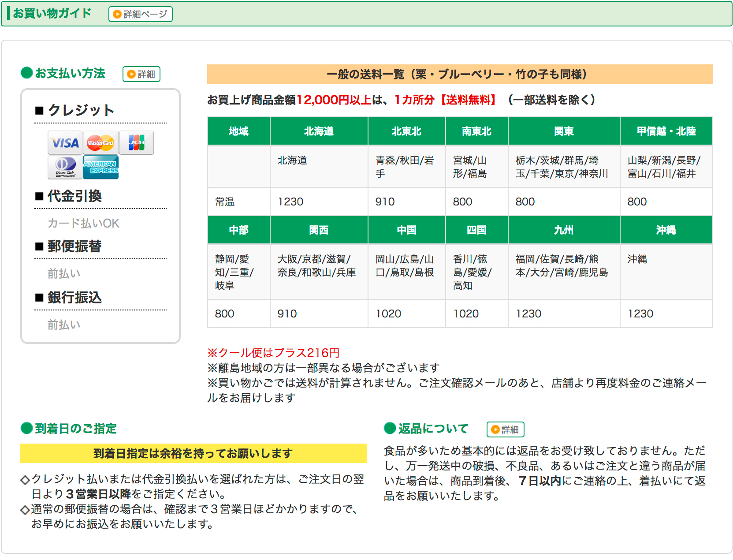This screenshot has width=733, height=560.
Task: Click the 岡山/広島/山口 prefecture cell
Action: [x=406, y=272]
